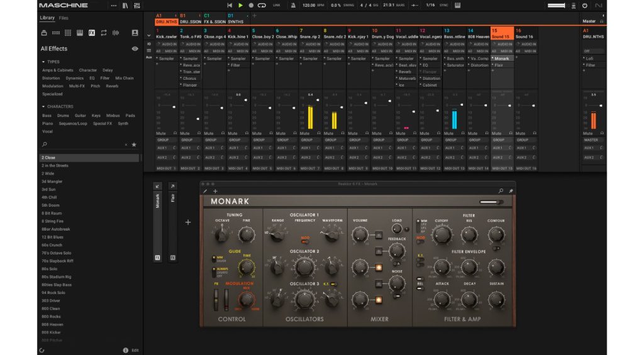Collapse mixer channel rows with chevron
The width and height of the screenshot is (644, 355).
point(149,36)
